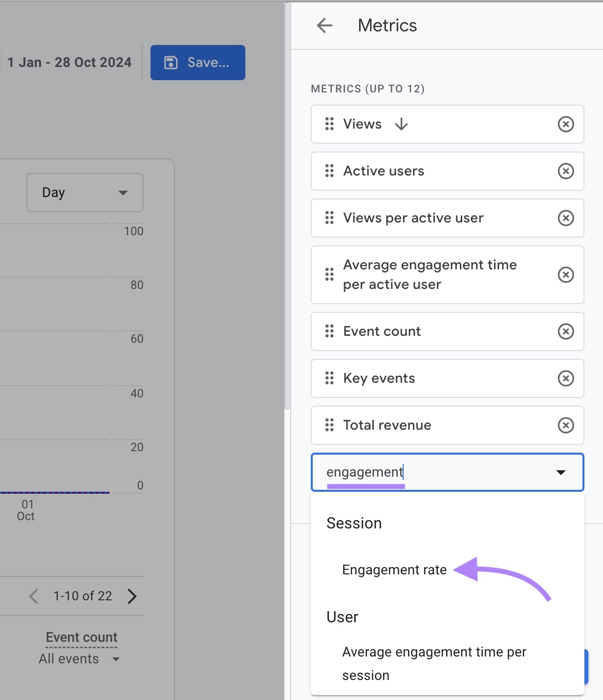Remove the Total revenue metric

pos(565,425)
